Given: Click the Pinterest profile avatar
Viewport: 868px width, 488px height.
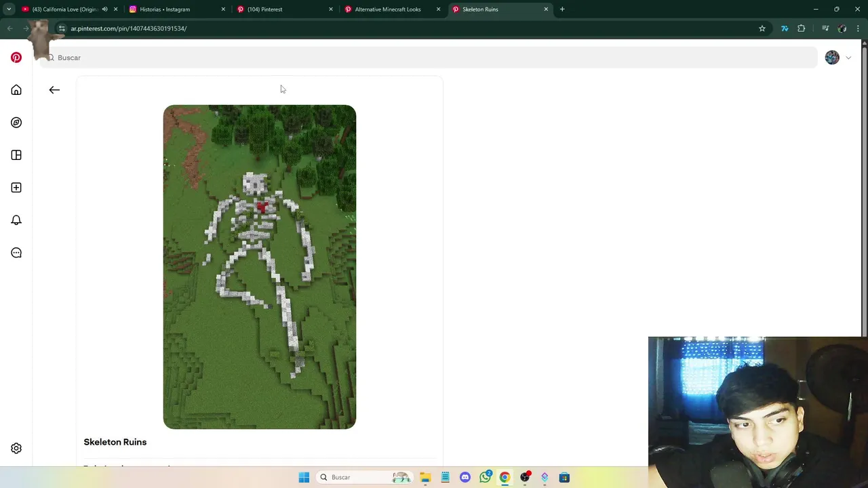Looking at the screenshot, I should pyautogui.click(x=832, y=58).
